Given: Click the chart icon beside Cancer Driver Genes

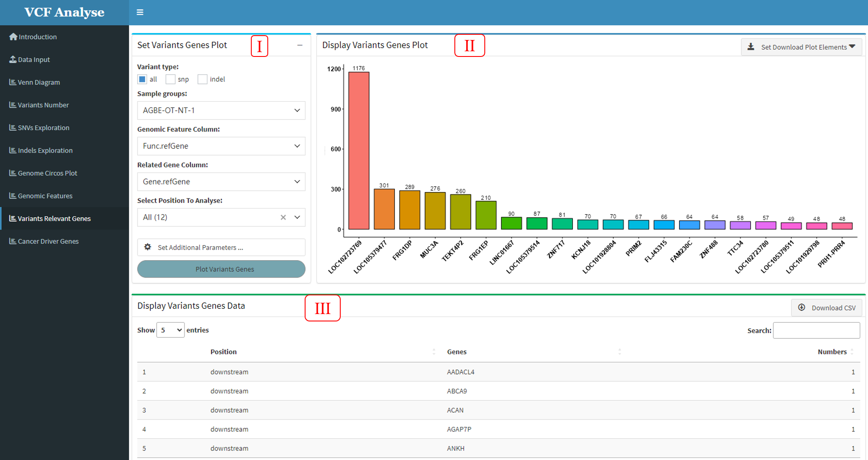Looking at the screenshot, I should coord(13,241).
